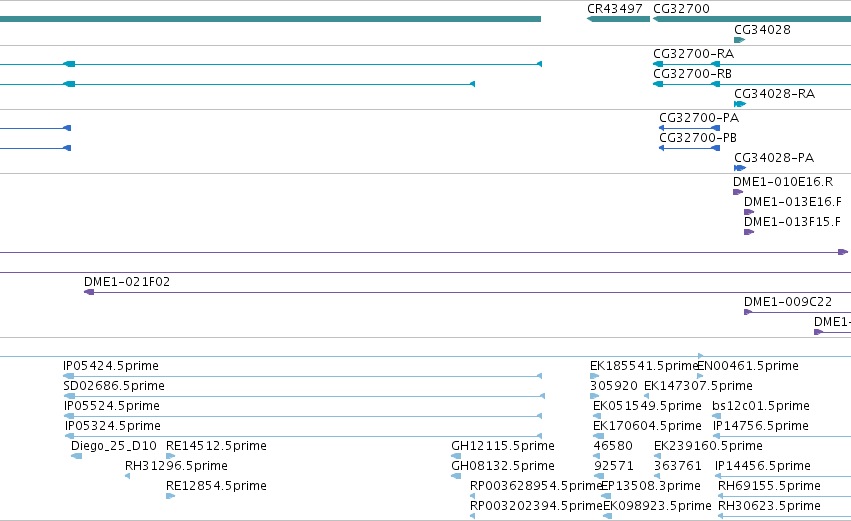
Task: Click the EK147307.5prime EST label
Action: [x=698, y=386]
